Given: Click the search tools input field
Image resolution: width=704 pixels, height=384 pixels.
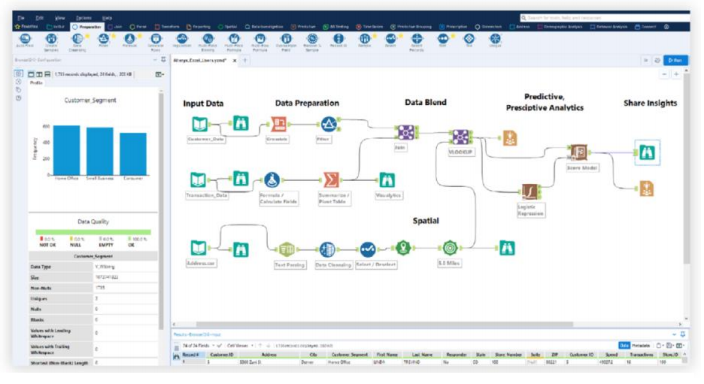Looking at the screenshot, I should [604, 18].
